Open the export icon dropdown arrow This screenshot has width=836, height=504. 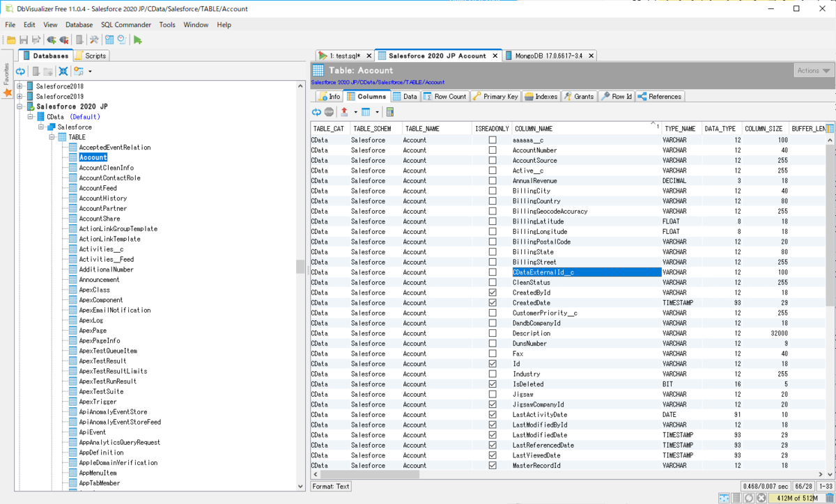click(x=355, y=111)
